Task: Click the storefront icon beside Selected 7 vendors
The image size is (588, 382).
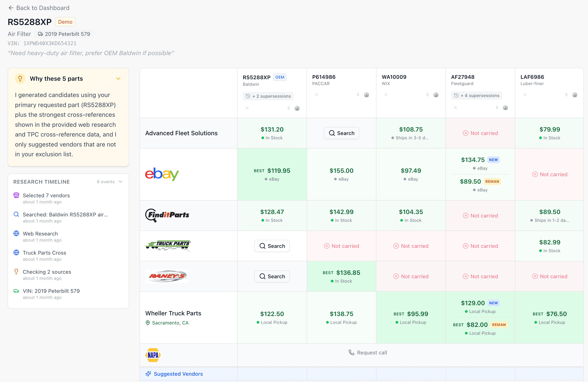Action: 16,195
